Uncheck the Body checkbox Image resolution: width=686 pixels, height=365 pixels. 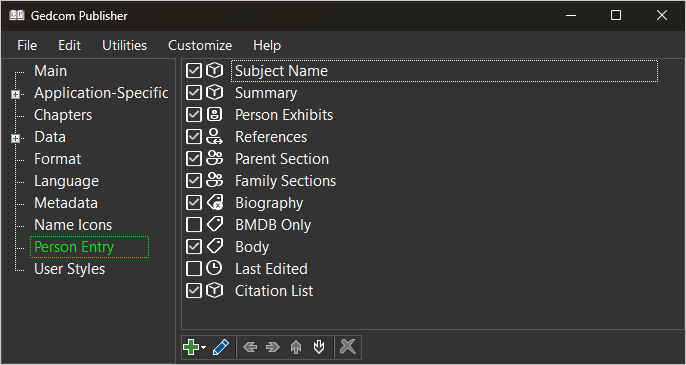click(x=193, y=247)
